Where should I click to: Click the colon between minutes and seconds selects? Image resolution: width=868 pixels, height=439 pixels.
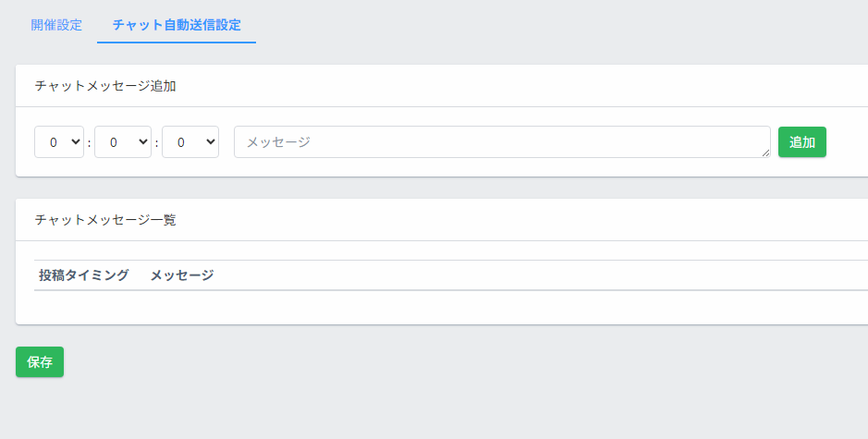point(156,143)
